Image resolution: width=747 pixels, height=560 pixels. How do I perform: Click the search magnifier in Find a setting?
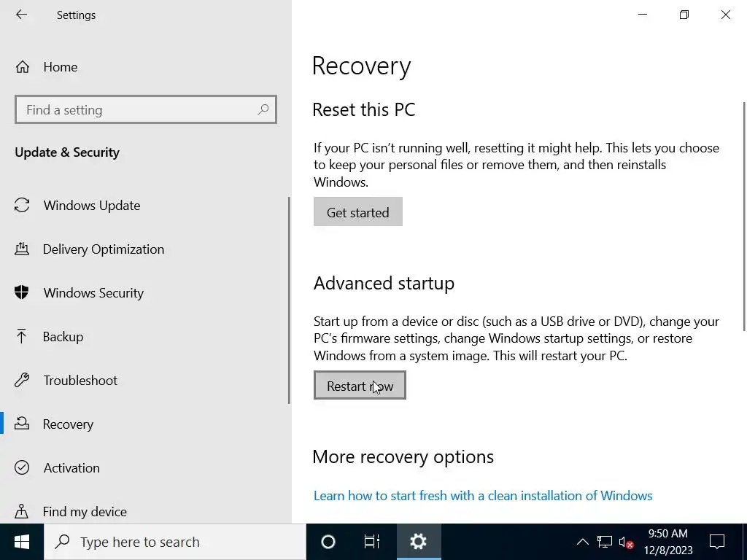coord(263,110)
